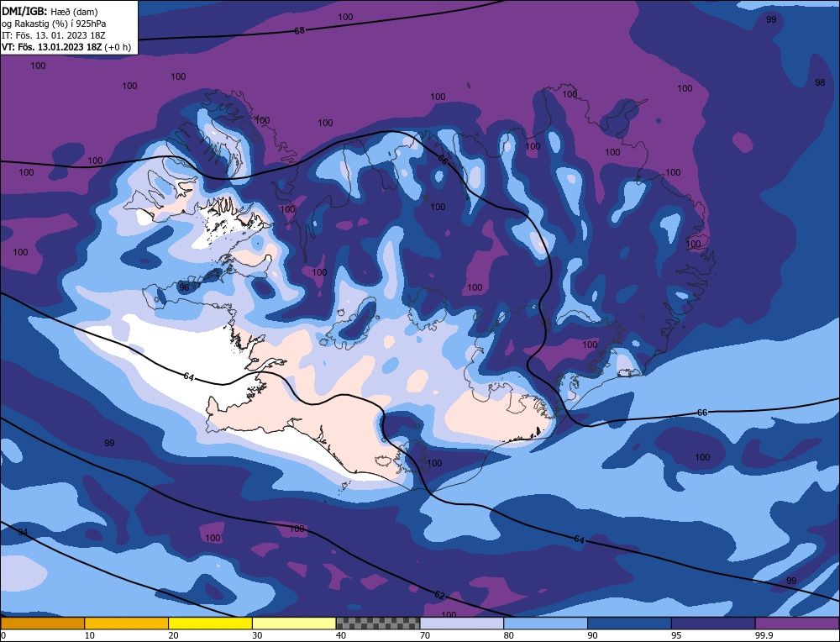Click the checkered 40-70 legend swatch
This screenshot has width=840, height=642.
(378, 623)
